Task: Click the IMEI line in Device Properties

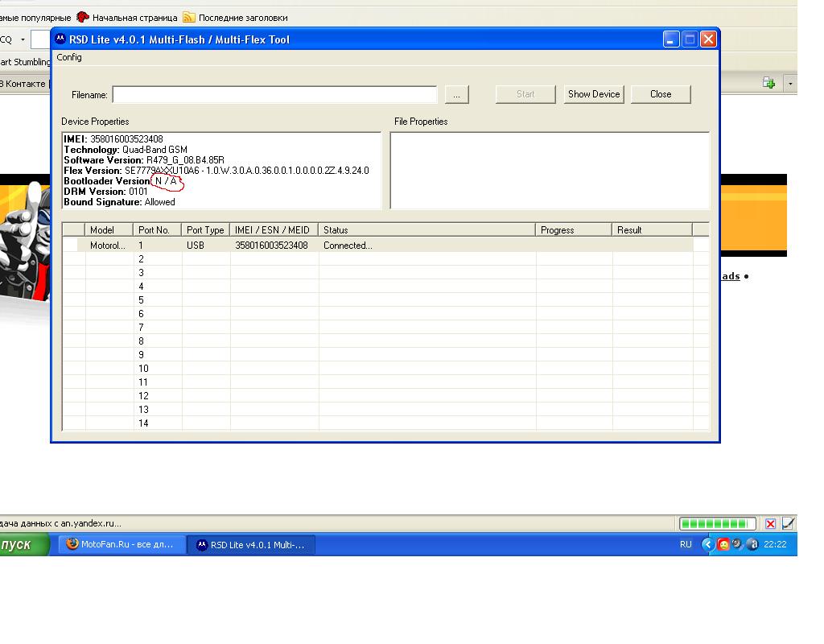Action: (x=113, y=138)
